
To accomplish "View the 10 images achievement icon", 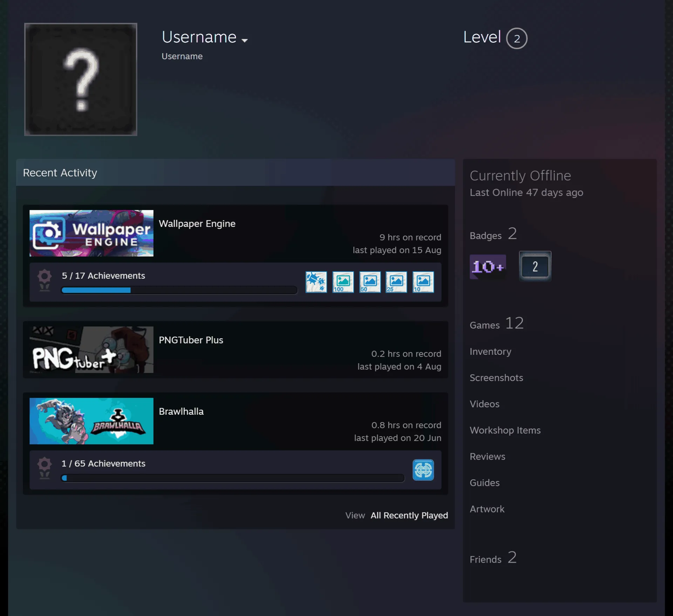I will point(423,282).
